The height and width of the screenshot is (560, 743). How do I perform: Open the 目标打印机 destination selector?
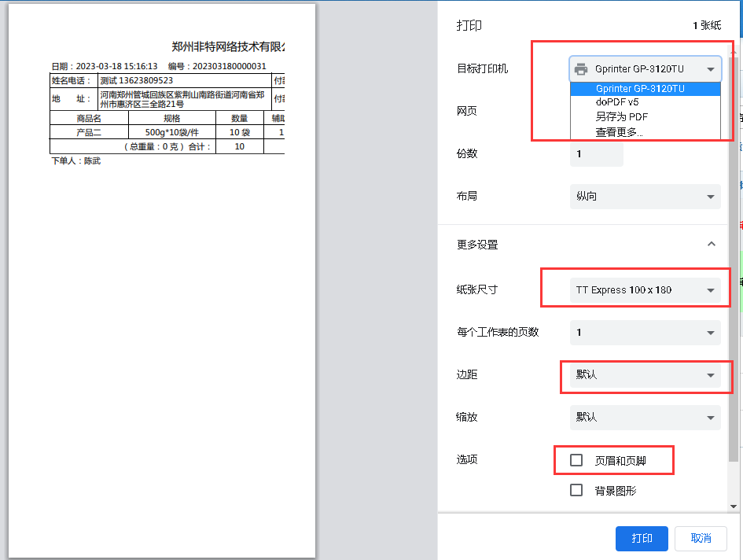[x=645, y=69]
